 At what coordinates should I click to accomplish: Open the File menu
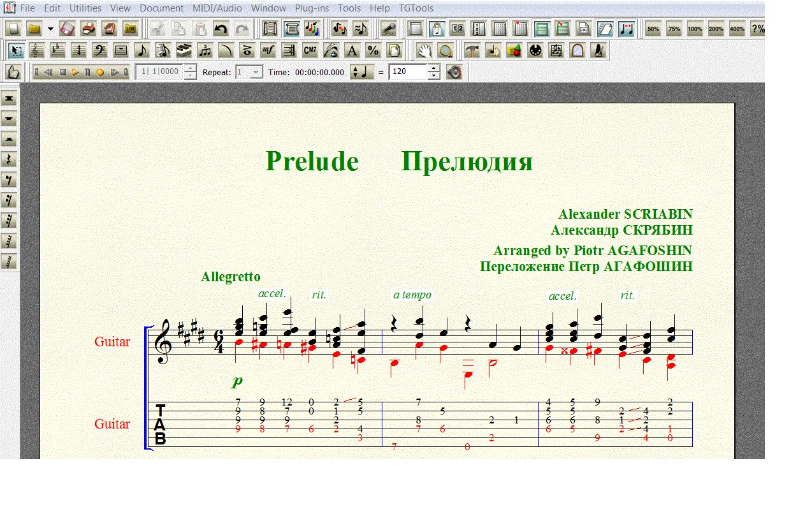click(27, 8)
